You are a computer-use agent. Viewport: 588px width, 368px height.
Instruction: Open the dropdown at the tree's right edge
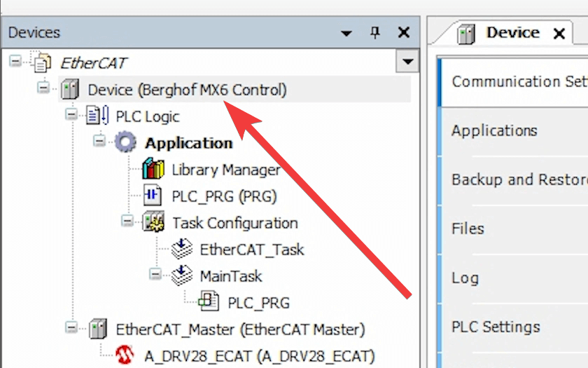[407, 61]
